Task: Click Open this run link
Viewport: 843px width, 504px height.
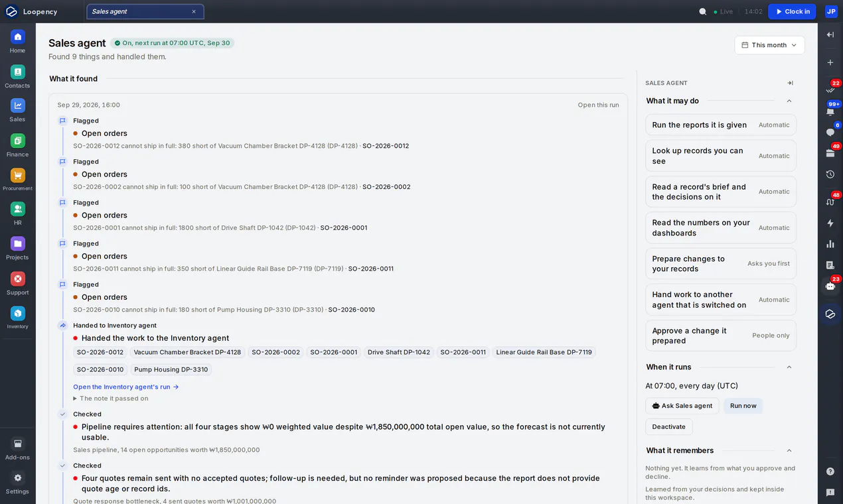Action: [598, 105]
